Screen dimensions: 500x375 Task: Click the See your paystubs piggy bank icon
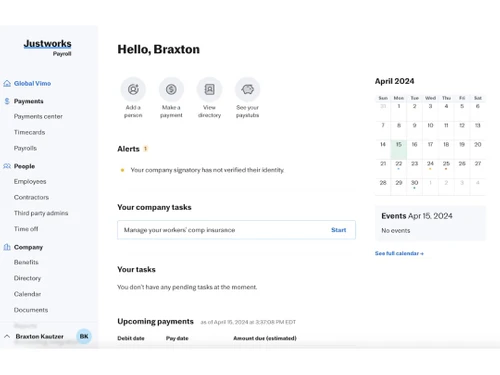tap(247, 89)
